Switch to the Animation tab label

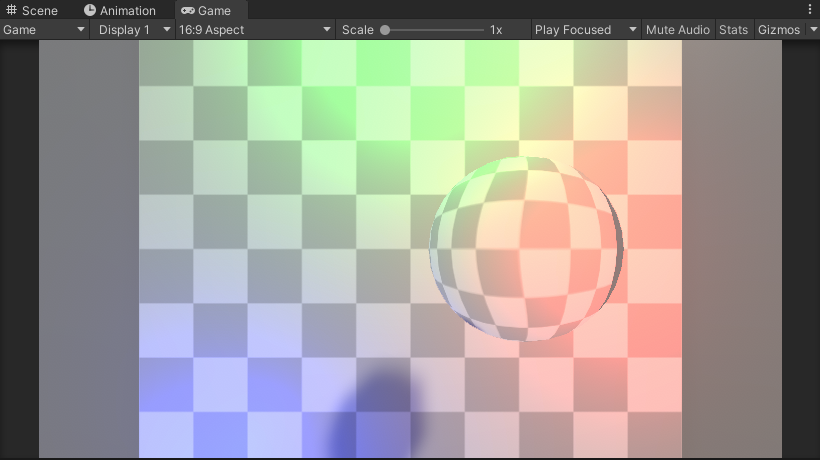pos(128,10)
